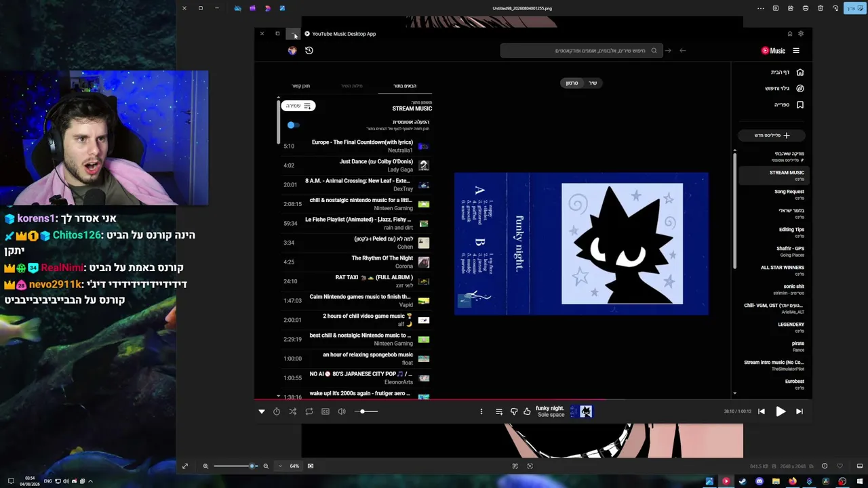The width and height of the screenshot is (868, 488).
Task: Click the YouTube Music logo
Action: tap(773, 51)
